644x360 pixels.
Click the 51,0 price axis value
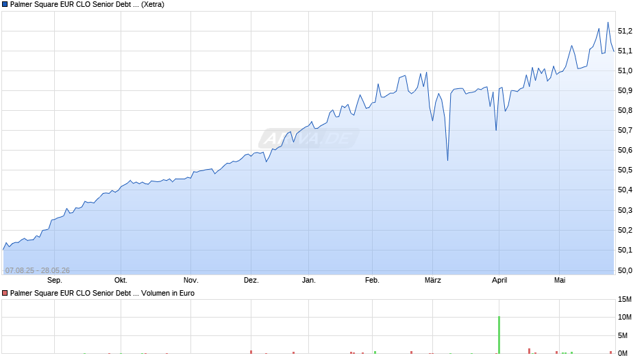(x=625, y=71)
